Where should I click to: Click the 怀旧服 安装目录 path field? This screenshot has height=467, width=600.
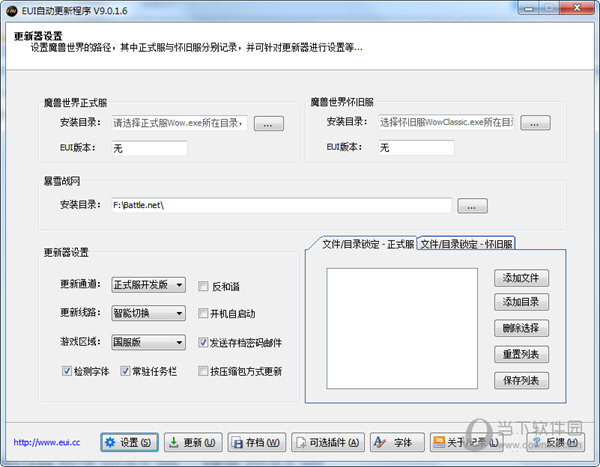pyautogui.click(x=446, y=122)
